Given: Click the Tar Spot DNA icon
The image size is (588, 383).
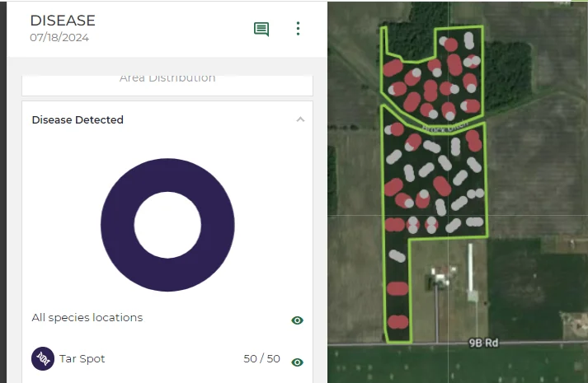Looking at the screenshot, I should tap(43, 358).
